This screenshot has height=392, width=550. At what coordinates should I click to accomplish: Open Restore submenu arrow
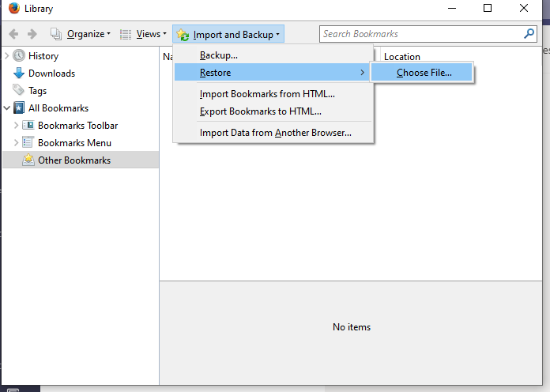363,72
